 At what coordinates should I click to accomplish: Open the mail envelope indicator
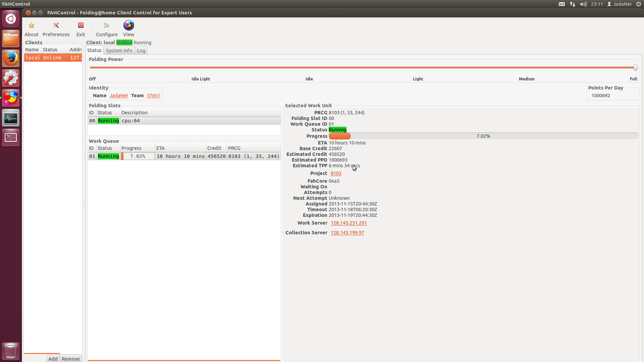(x=562, y=4)
